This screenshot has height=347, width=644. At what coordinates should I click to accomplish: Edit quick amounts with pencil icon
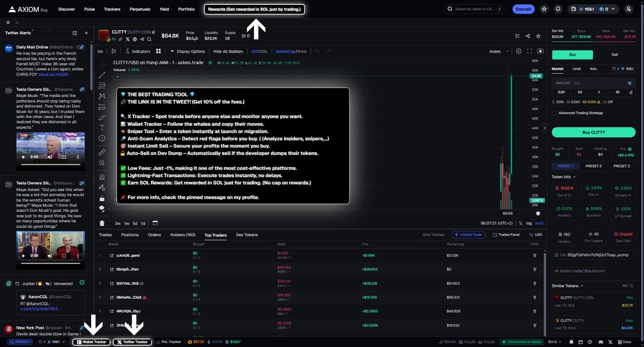(x=631, y=92)
